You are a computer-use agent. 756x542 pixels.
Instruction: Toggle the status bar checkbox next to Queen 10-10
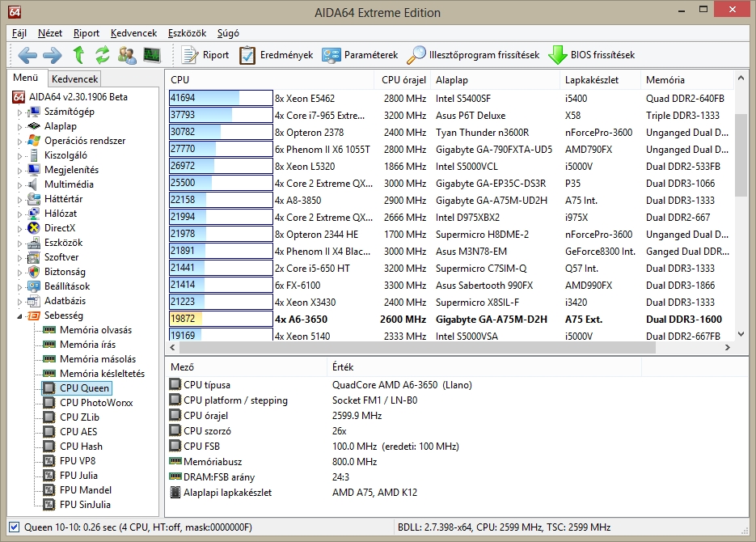(15, 527)
